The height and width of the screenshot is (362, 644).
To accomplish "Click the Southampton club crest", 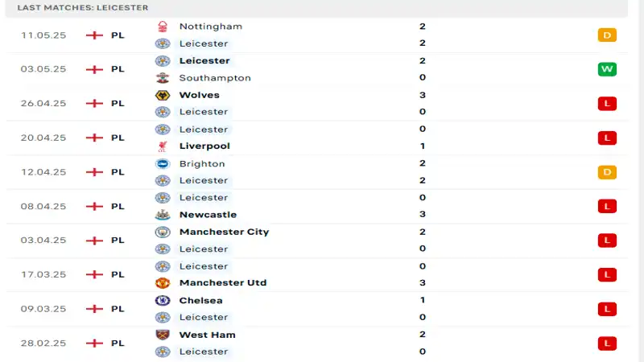I will click(163, 78).
